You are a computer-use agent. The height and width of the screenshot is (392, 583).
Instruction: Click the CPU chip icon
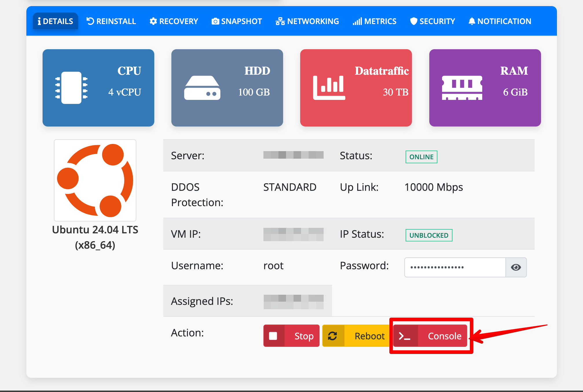click(71, 88)
